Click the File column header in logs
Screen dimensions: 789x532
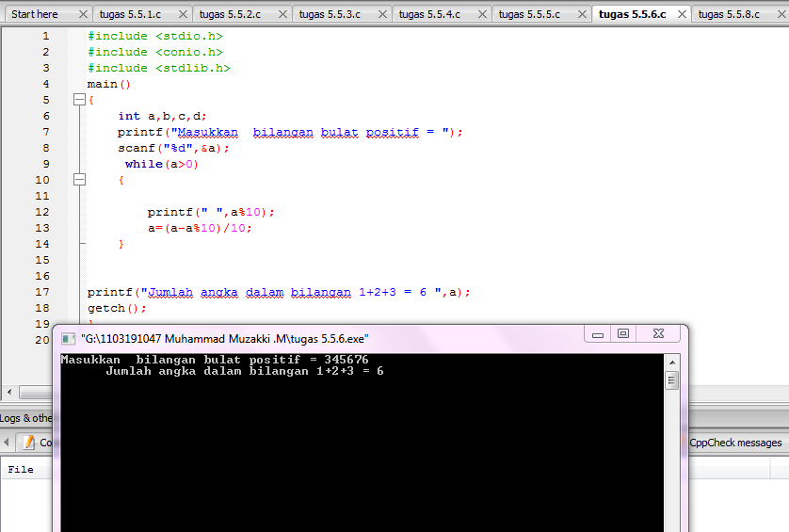click(x=21, y=469)
